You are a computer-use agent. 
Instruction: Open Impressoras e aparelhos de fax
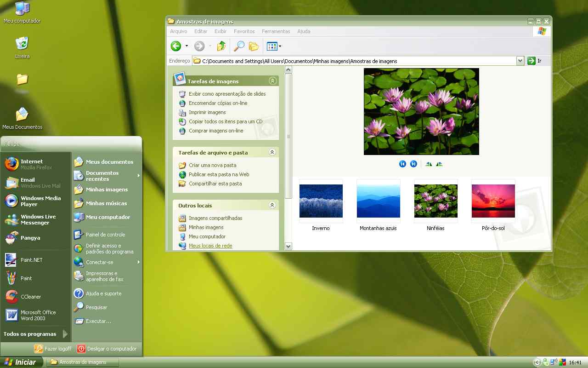(107, 276)
